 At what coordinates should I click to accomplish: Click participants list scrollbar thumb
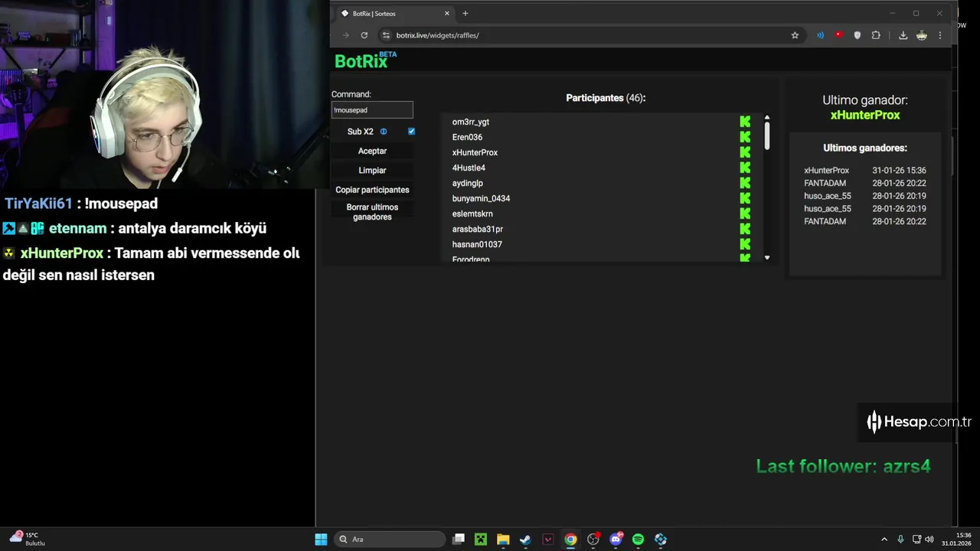[767, 135]
